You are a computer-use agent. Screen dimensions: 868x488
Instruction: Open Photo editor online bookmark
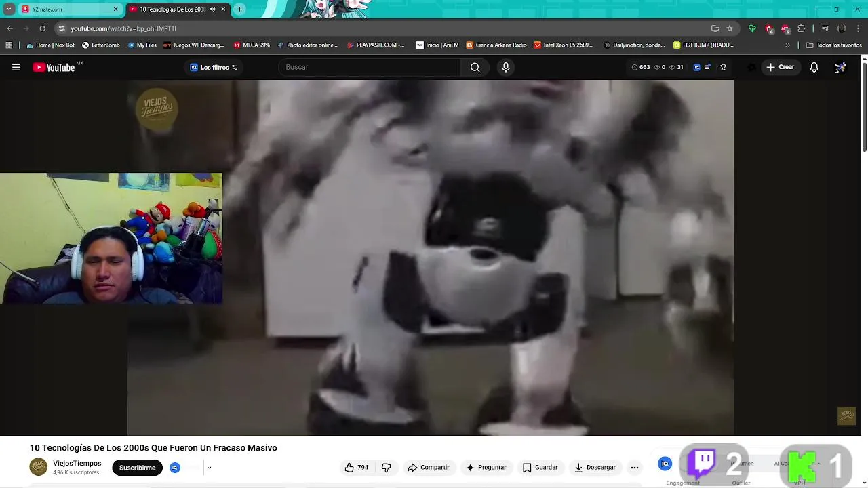pyautogui.click(x=307, y=45)
